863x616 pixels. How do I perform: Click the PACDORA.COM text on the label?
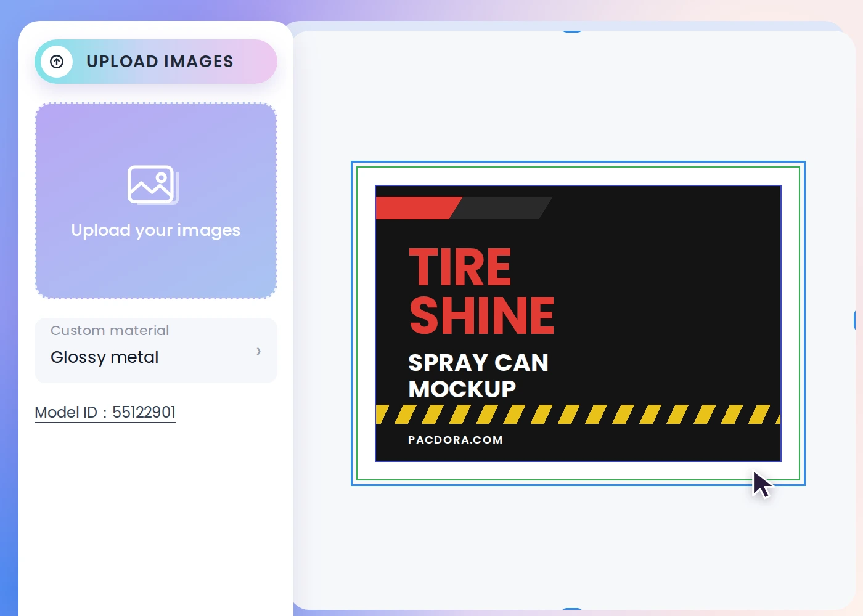pos(456,440)
